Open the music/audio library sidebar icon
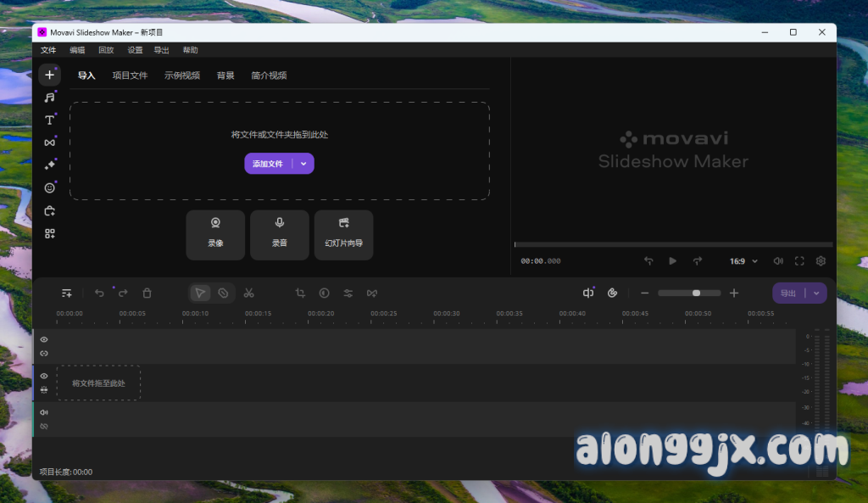The width and height of the screenshot is (868, 503). click(x=49, y=98)
